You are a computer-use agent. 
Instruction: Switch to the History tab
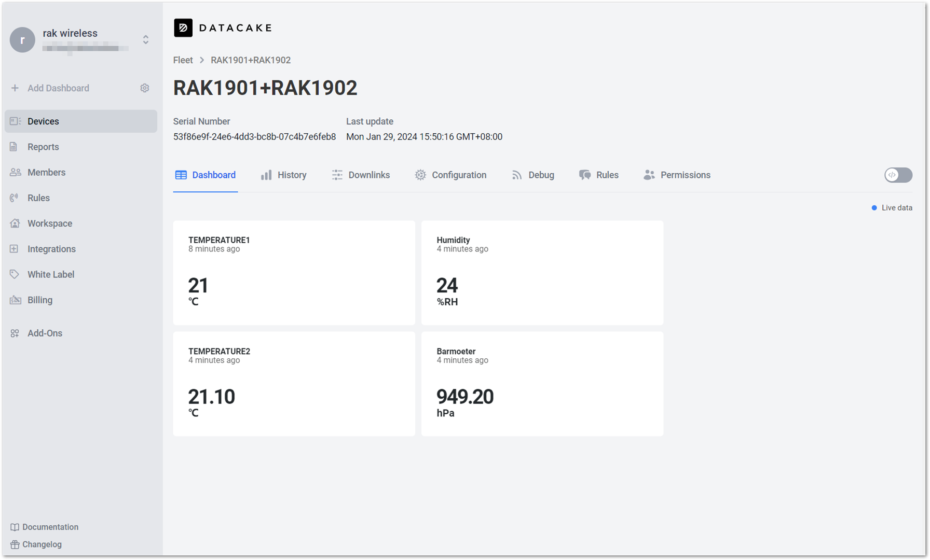[x=284, y=175]
